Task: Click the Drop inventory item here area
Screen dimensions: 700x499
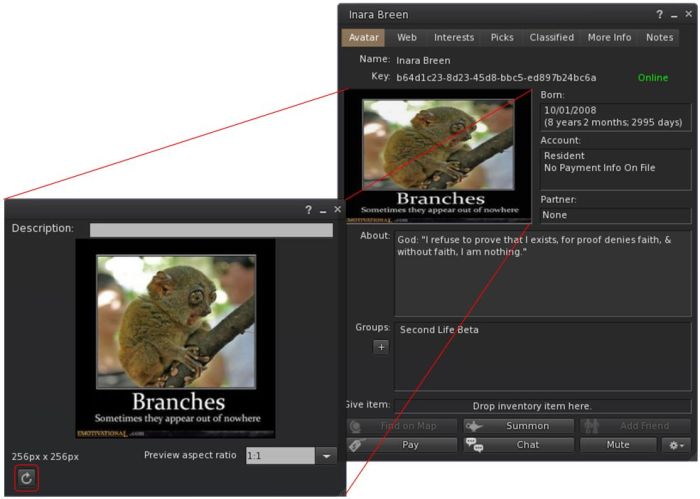Action: [543, 406]
